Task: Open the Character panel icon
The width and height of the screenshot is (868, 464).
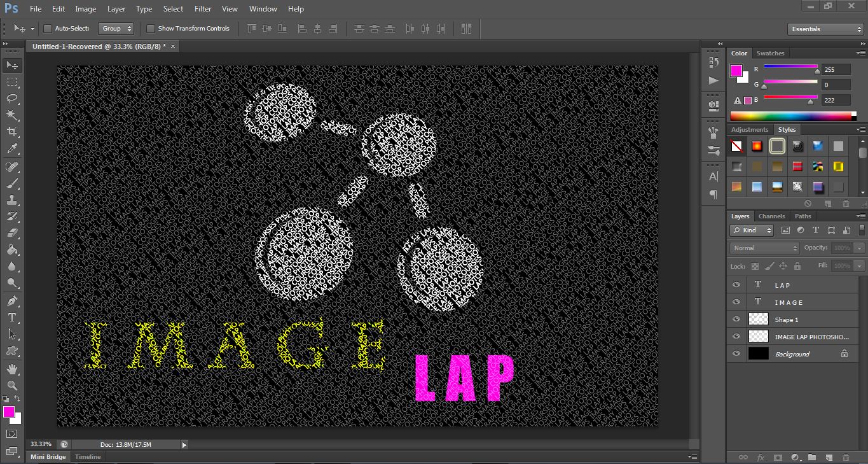Action: (x=713, y=176)
